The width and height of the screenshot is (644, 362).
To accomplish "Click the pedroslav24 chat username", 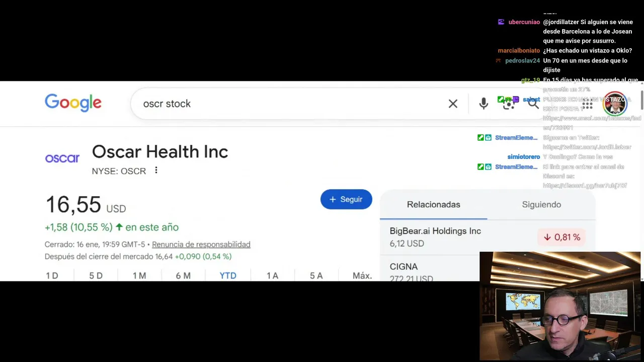I will 522,60.
